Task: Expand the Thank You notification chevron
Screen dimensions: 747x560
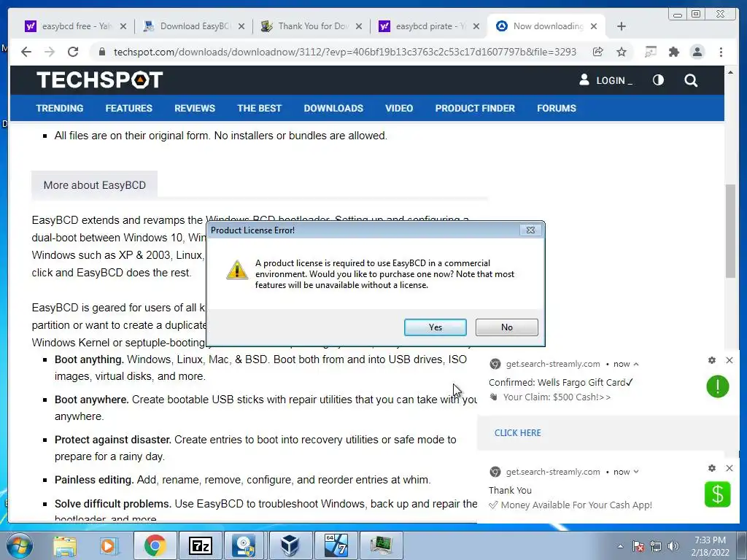Action: (636, 472)
